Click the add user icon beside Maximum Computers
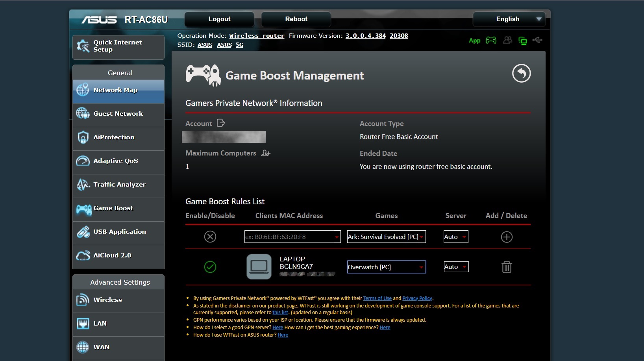Image resolution: width=644 pixels, height=361 pixels. [x=266, y=153]
